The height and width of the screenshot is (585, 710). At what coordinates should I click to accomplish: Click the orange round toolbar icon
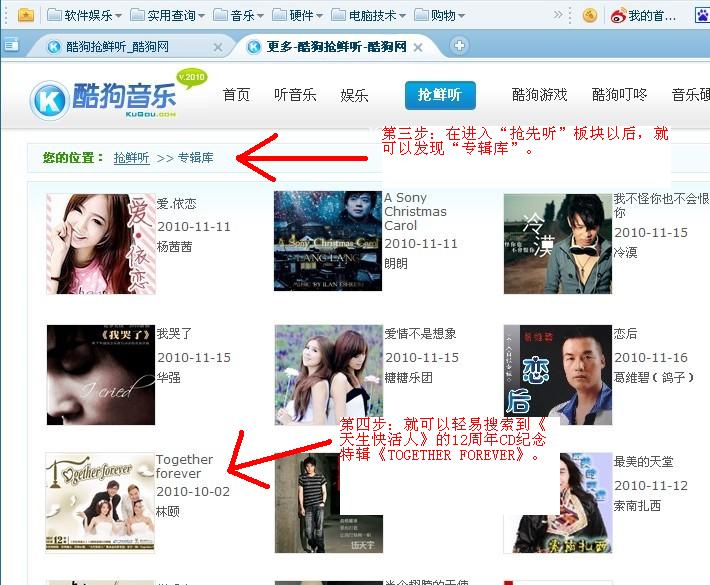click(590, 16)
